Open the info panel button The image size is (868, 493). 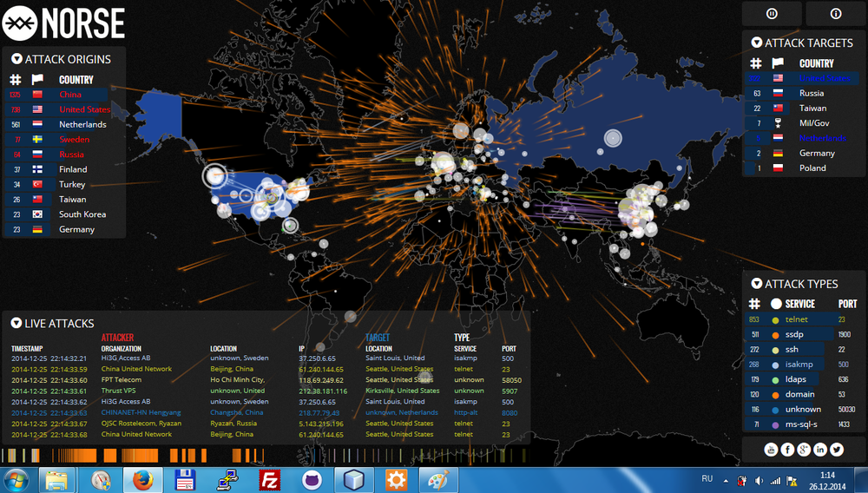pos(836,14)
